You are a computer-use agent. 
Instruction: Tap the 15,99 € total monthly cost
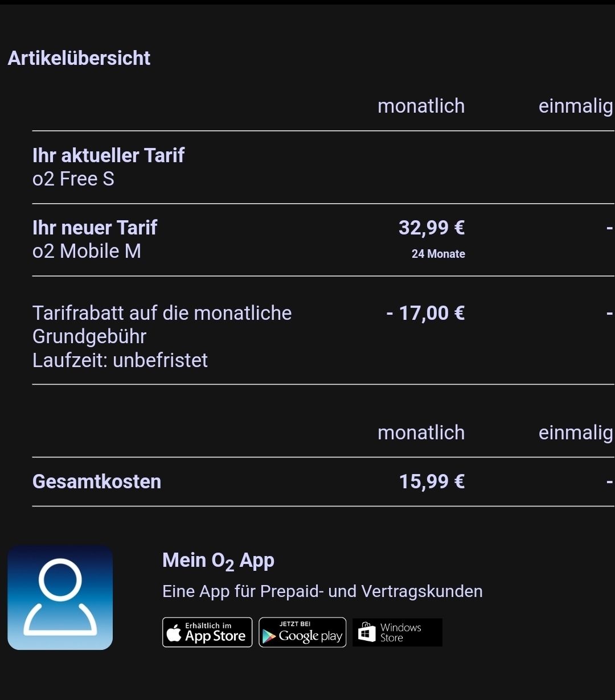point(432,481)
